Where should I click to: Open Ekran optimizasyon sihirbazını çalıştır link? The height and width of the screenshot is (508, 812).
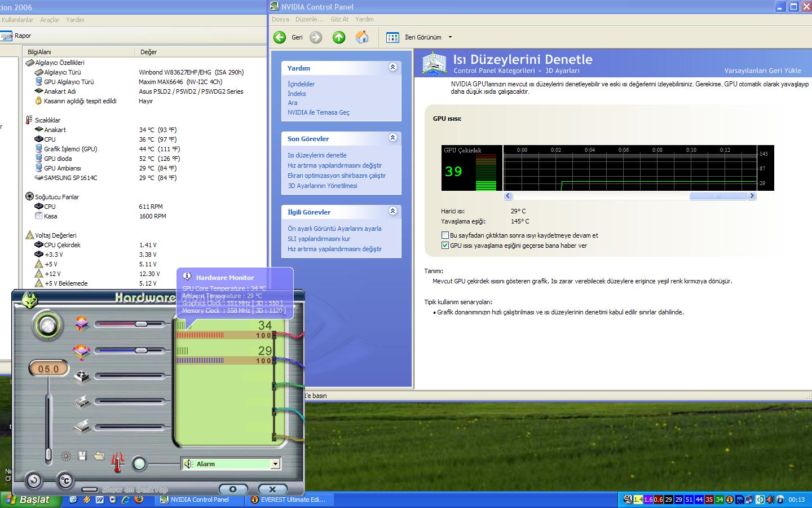click(337, 176)
